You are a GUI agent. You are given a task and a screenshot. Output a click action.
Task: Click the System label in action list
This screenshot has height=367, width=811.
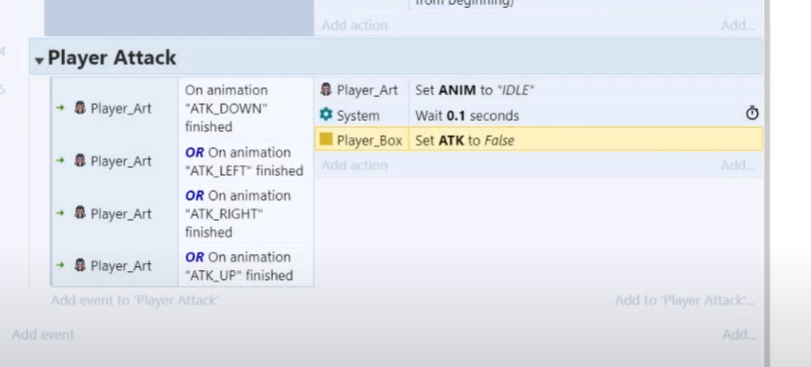[358, 116]
